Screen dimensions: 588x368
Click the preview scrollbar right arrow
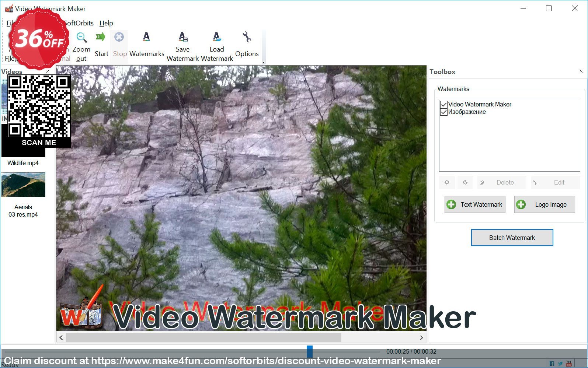tap(421, 337)
